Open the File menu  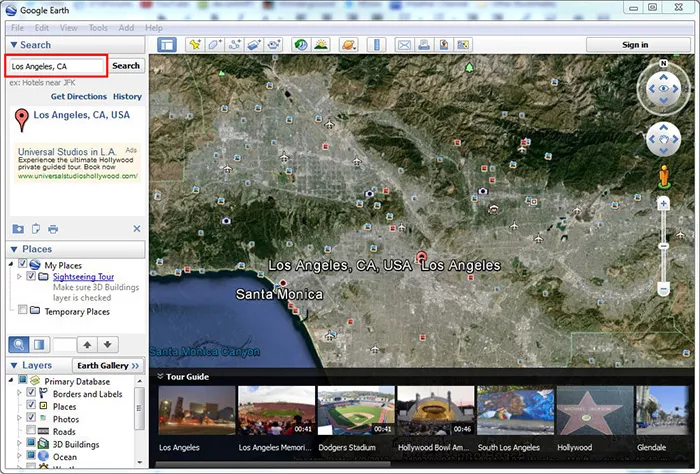tap(17, 28)
